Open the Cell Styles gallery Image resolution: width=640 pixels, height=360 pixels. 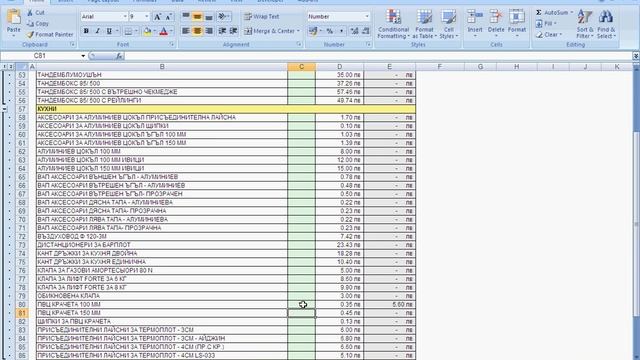pyautogui.click(x=449, y=24)
